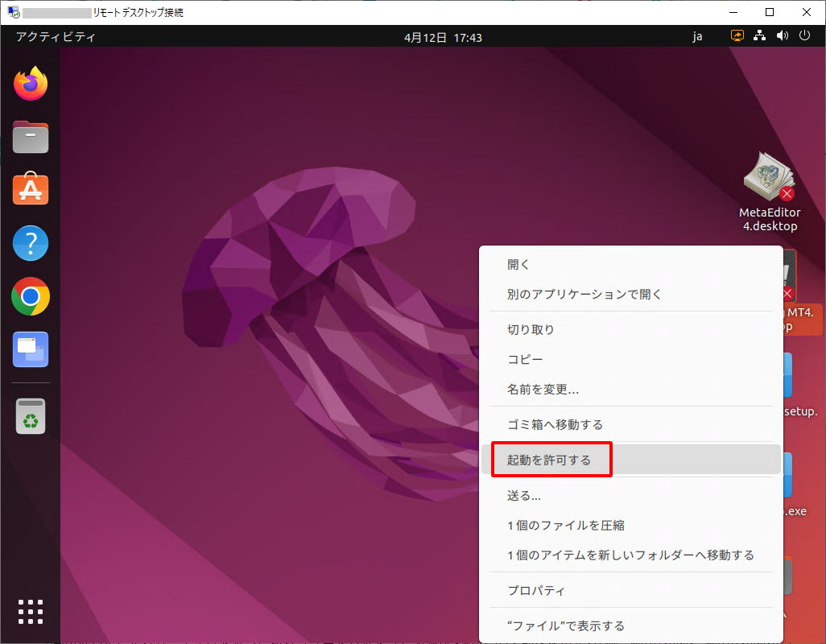Choose 起動を許可する in context menu

pyautogui.click(x=549, y=460)
